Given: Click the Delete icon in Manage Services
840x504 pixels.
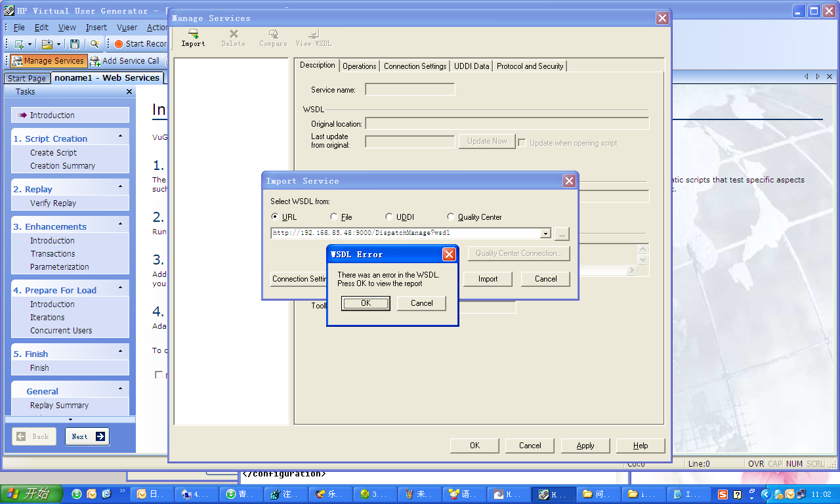Looking at the screenshot, I should [x=233, y=38].
